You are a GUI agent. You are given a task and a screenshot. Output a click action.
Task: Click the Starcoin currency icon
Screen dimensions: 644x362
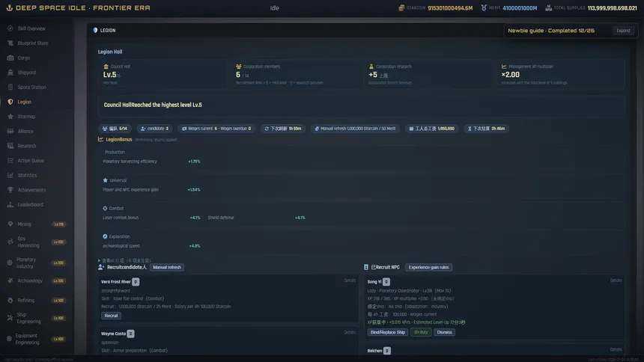click(x=401, y=7)
